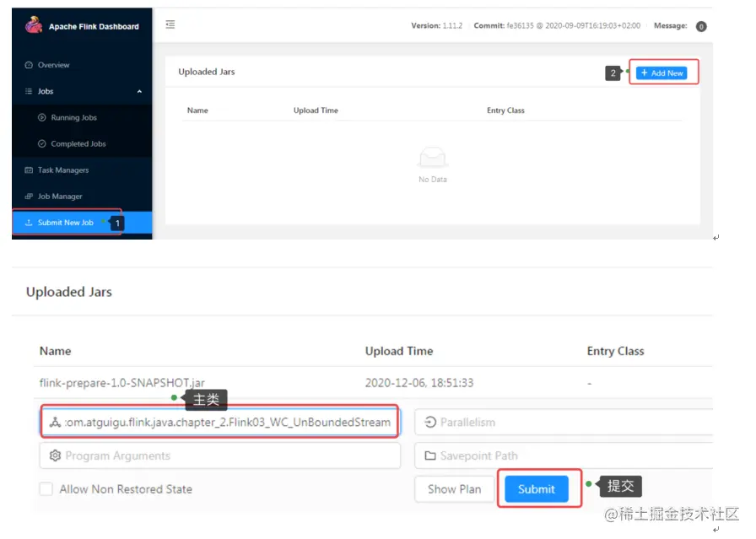Click the Completed Jobs checkmark icon

42,143
